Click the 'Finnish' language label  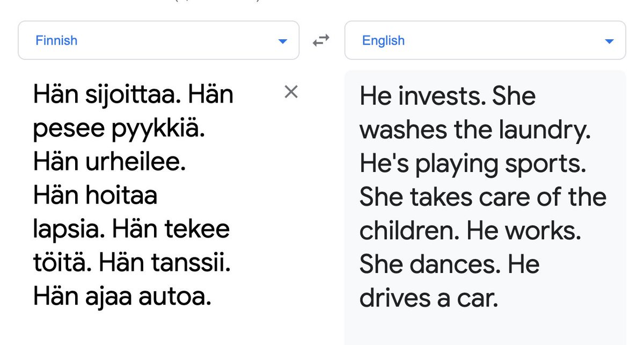tap(56, 40)
